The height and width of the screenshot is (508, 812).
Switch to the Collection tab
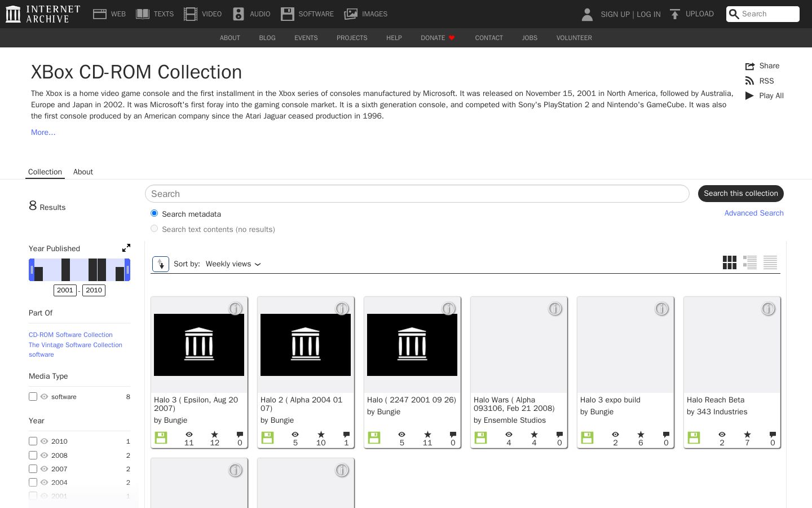click(x=45, y=172)
